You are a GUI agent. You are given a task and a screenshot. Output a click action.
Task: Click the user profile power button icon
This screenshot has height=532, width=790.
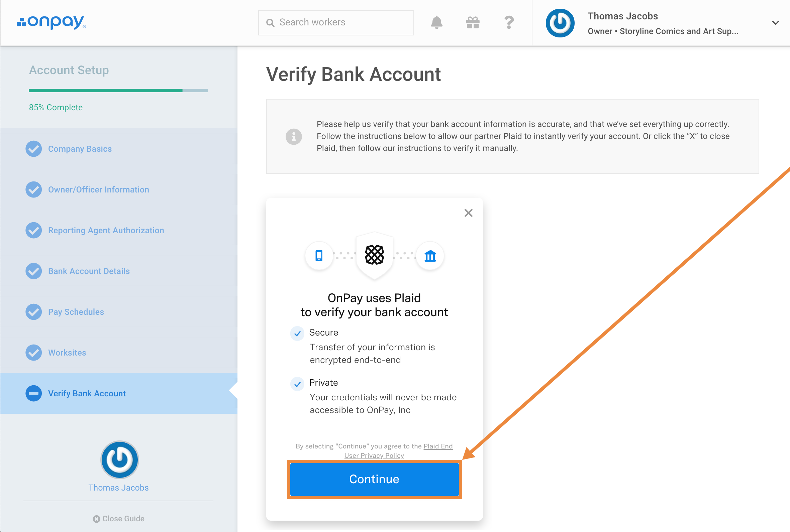click(560, 21)
